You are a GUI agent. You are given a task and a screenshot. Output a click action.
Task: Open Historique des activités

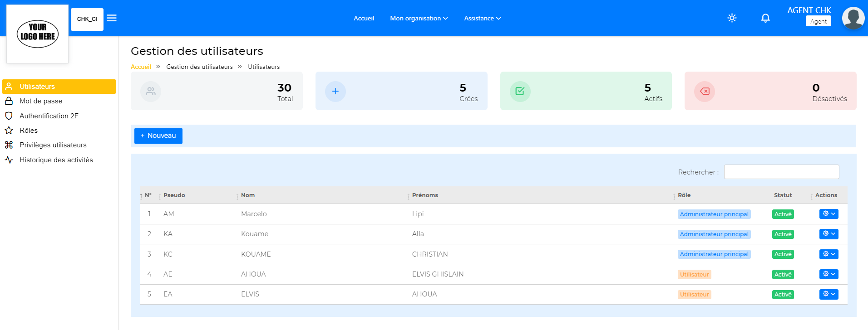[56, 160]
